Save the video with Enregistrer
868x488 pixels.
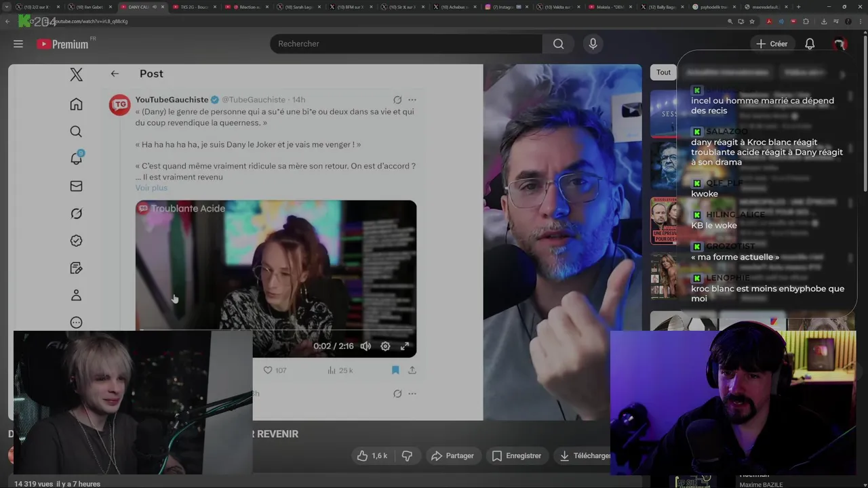tap(517, 456)
